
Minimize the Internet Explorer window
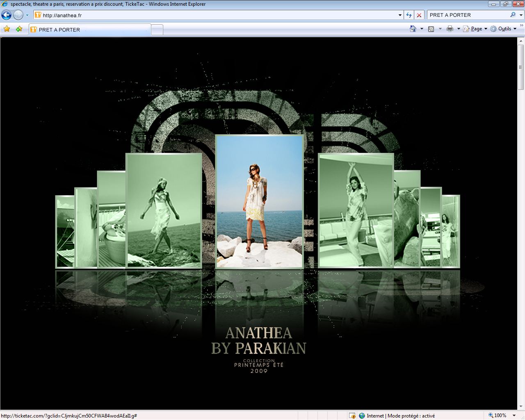[x=494, y=4]
